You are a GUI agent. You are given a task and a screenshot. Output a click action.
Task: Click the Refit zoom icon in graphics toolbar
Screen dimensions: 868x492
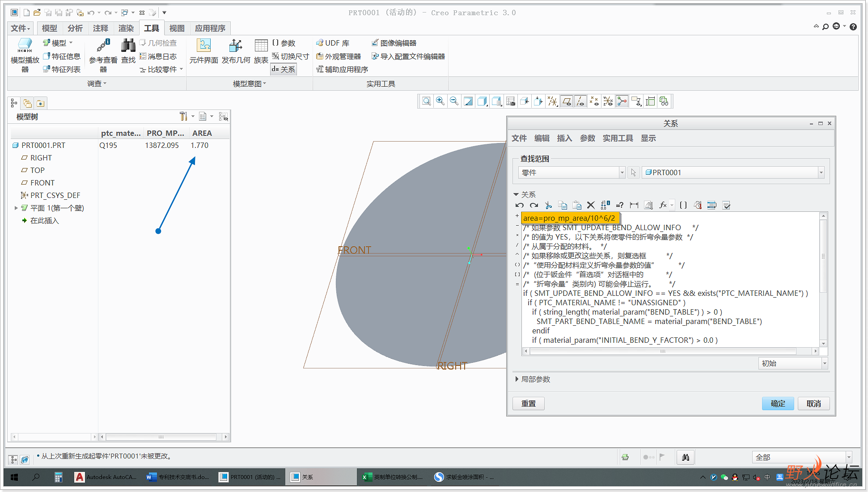coord(427,101)
